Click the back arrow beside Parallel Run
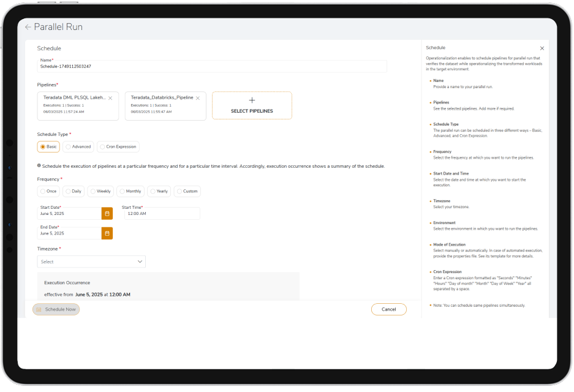The image size is (574, 392). [x=28, y=27]
